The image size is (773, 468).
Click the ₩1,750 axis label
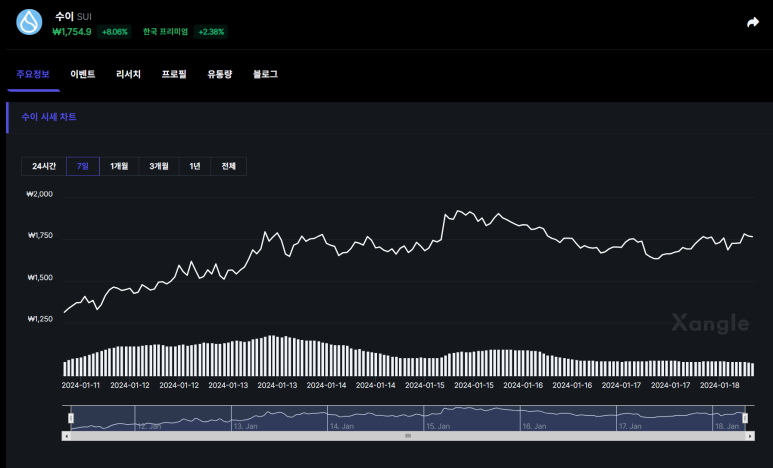[x=40, y=236]
